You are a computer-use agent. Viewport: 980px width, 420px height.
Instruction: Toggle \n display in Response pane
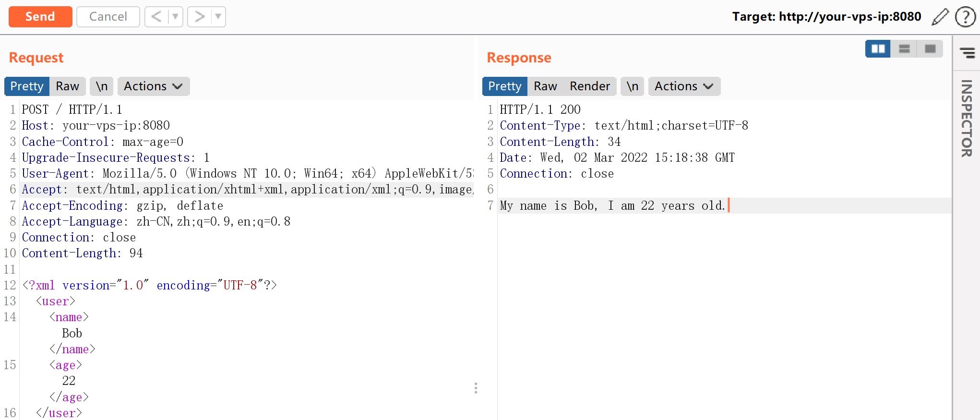(x=632, y=86)
